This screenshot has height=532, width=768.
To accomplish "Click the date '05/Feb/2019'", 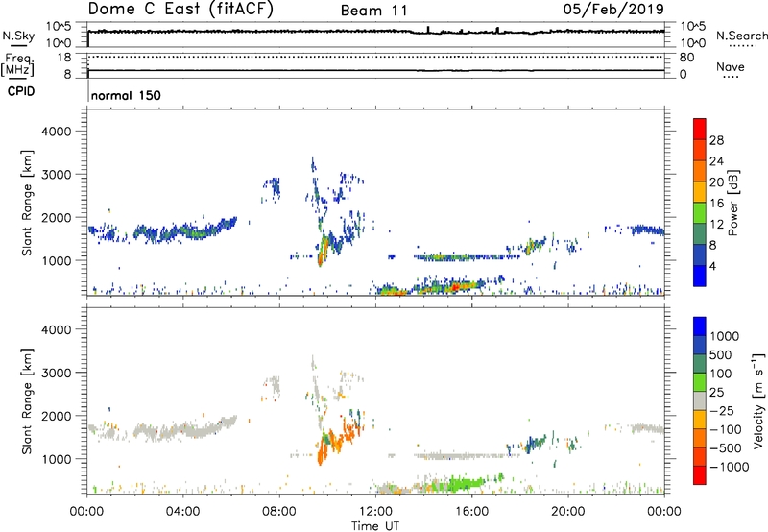I will (x=613, y=10).
